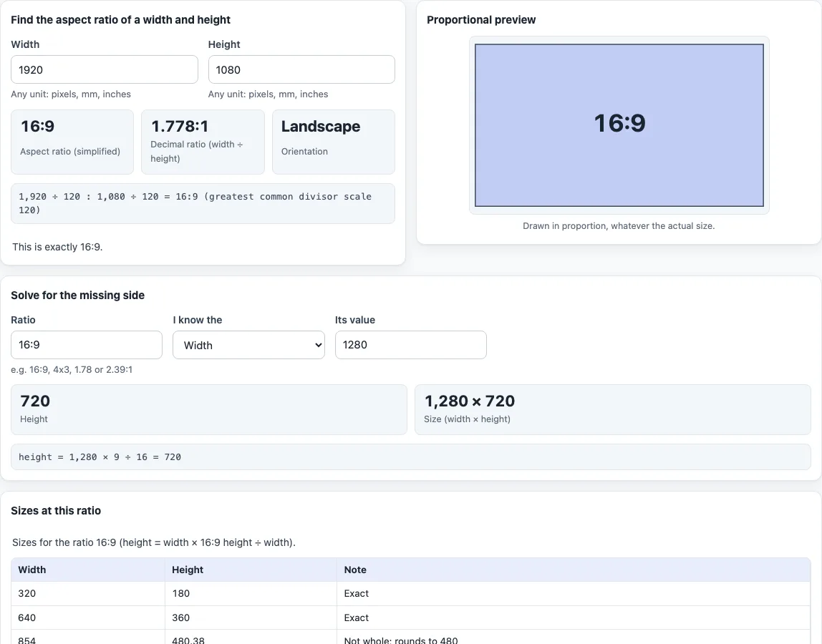Click the 'Any unit' hint under the Width field
This screenshot has height=644, width=822.
click(x=71, y=94)
